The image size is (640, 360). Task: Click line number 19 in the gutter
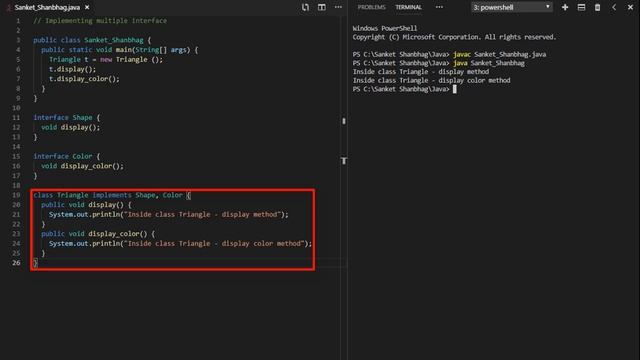pos(16,195)
